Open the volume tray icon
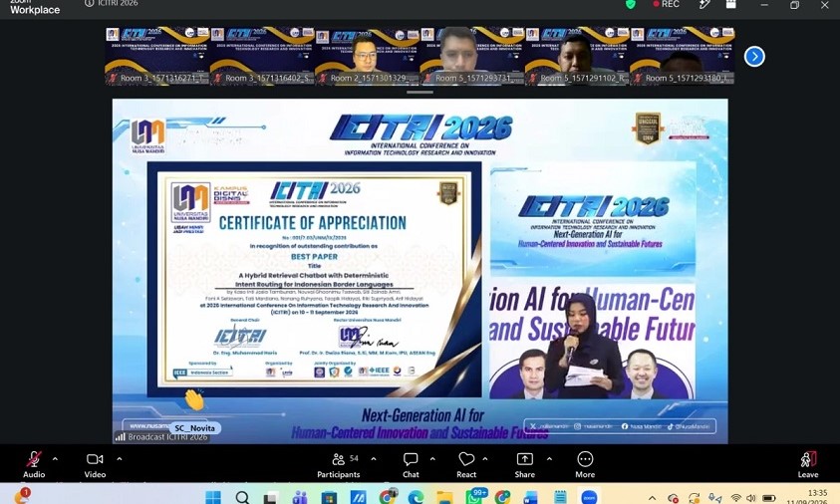Viewport: 840px width, 504px height. 751,498
